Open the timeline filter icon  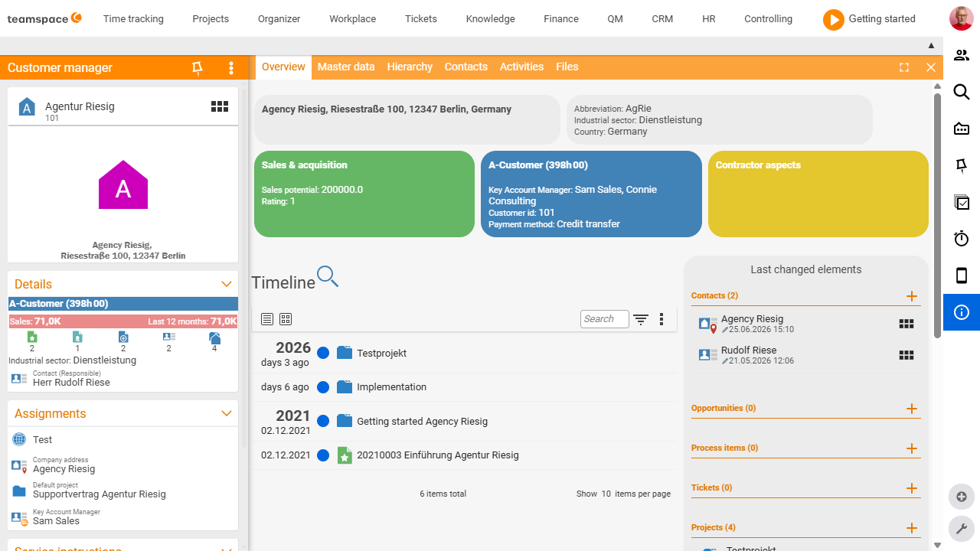click(x=641, y=319)
